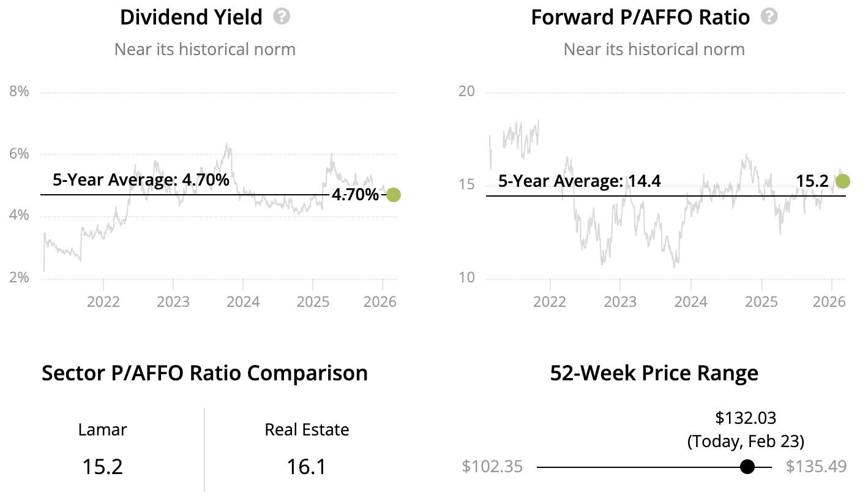Click the Dividend Yield help icon

pos(282,17)
